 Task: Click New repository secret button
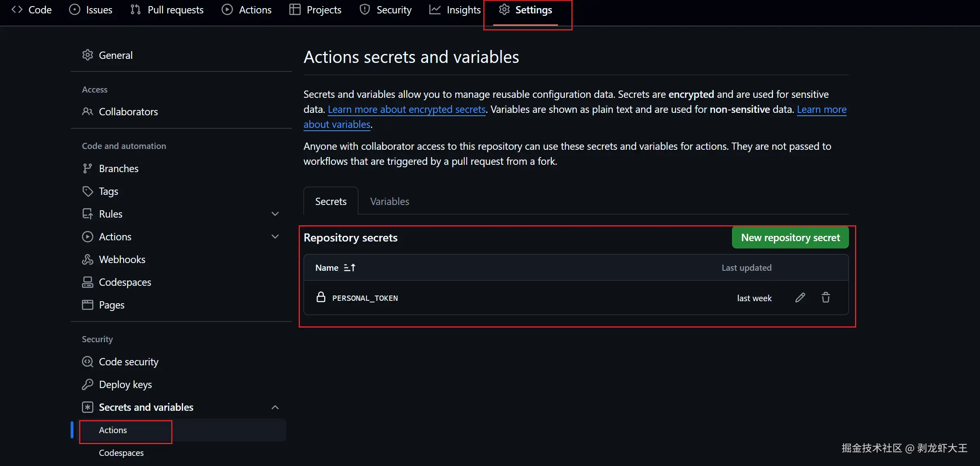coord(790,237)
